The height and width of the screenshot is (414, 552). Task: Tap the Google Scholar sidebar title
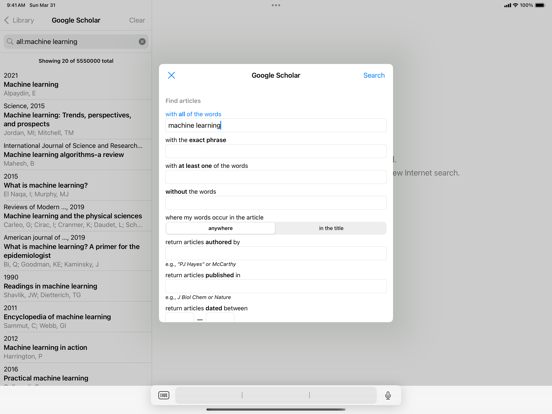(76, 20)
